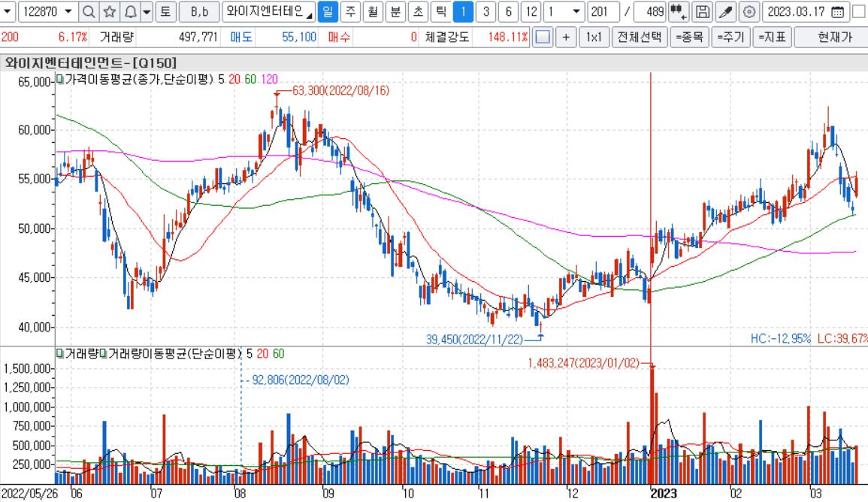Toggle the 거래량이동평균 indicator square marker

tap(103, 354)
